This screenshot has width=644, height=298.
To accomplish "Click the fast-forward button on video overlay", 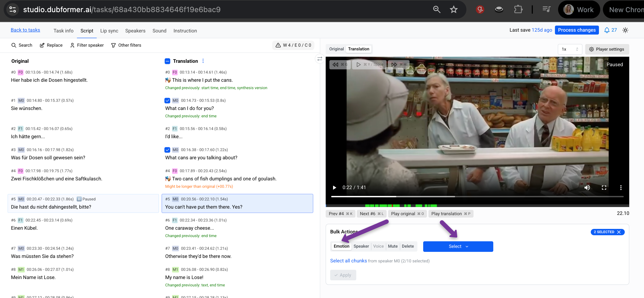I will pos(398,64).
